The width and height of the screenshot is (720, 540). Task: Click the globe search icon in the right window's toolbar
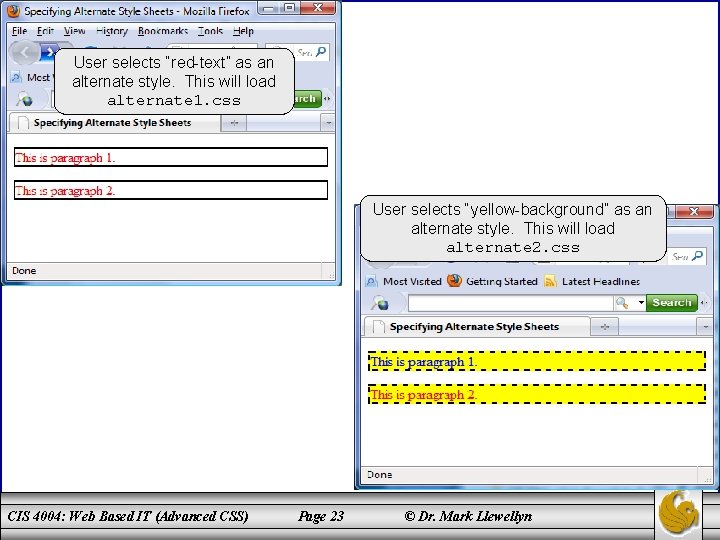381,303
